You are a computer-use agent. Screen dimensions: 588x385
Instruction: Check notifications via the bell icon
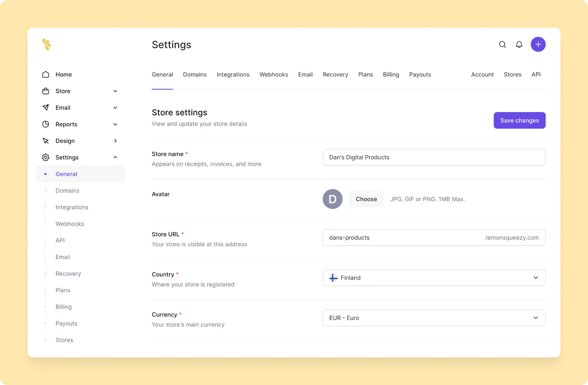click(519, 45)
